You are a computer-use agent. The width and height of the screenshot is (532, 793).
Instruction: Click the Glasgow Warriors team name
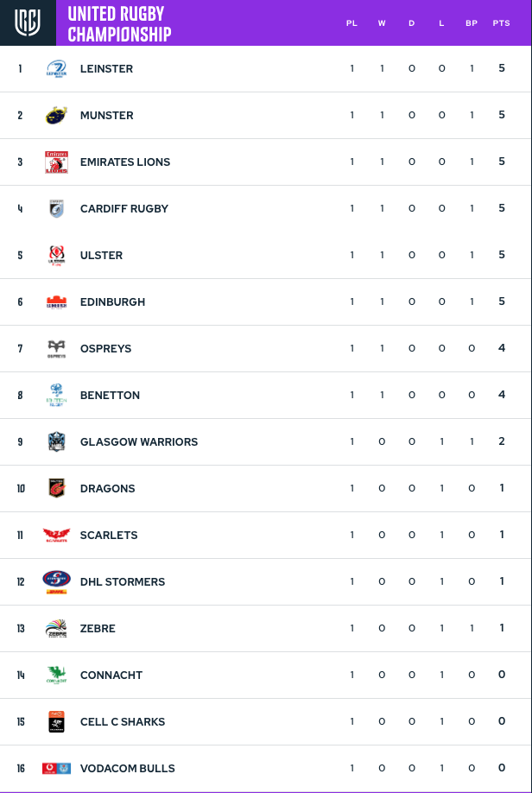[x=139, y=442]
